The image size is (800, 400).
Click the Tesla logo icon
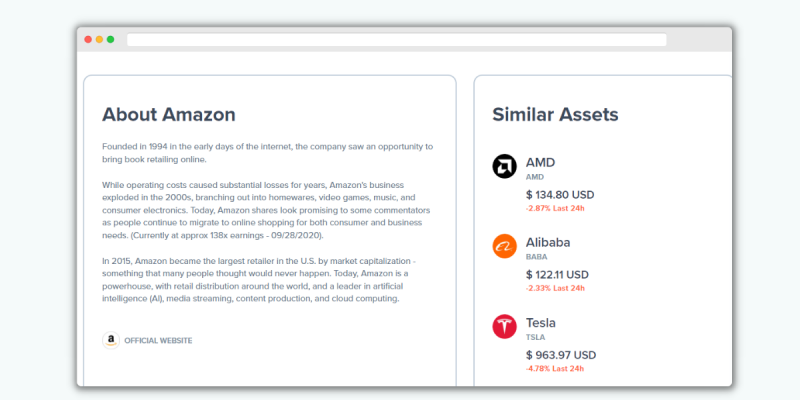[x=504, y=327]
